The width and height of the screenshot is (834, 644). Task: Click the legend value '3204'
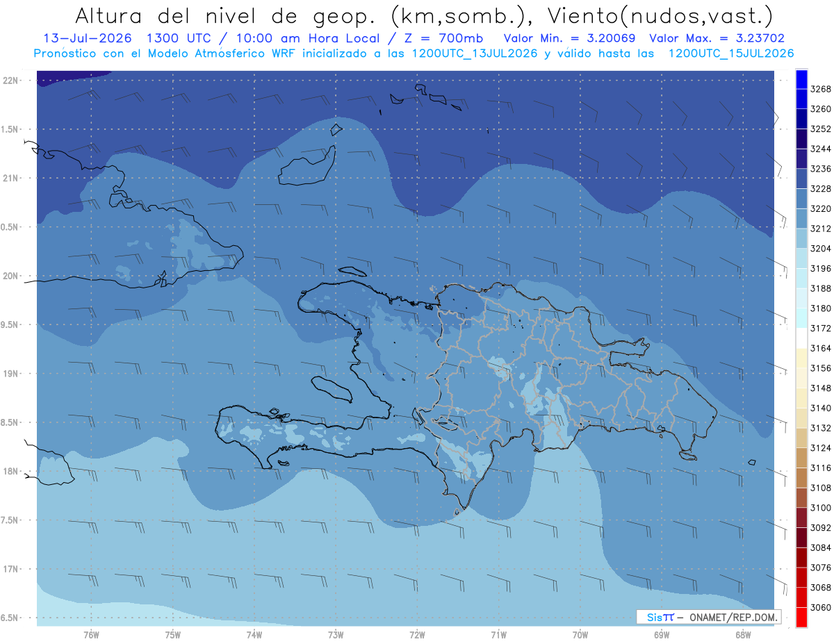pos(821,249)
